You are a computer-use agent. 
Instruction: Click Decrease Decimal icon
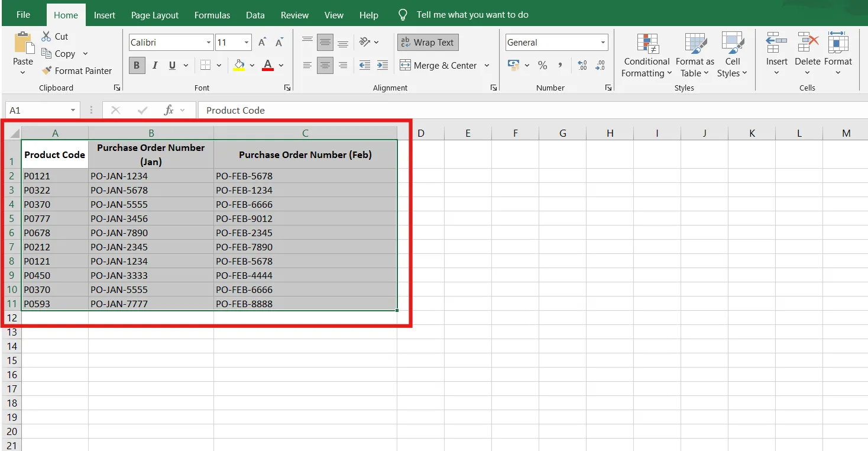pos(601,65)
